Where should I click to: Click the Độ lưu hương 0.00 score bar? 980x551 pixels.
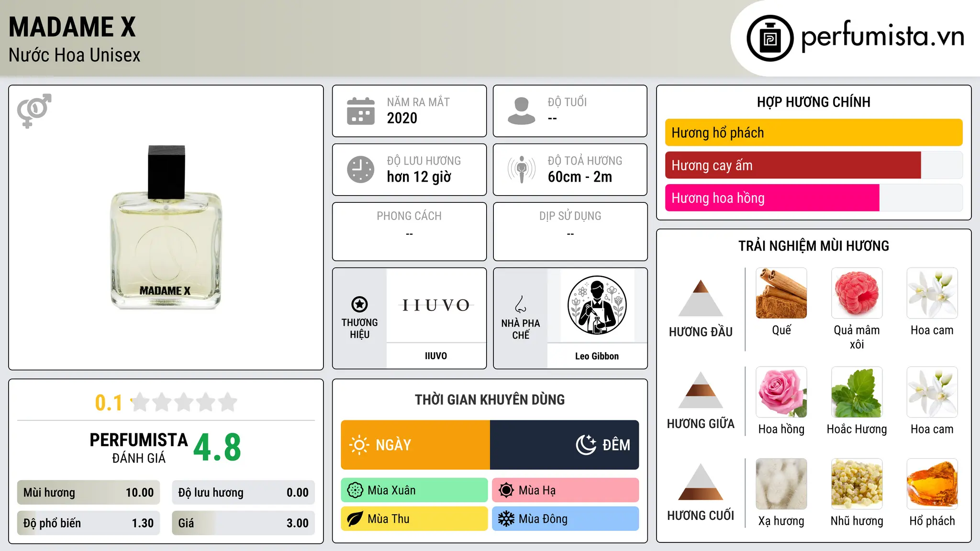coord(244,493)
